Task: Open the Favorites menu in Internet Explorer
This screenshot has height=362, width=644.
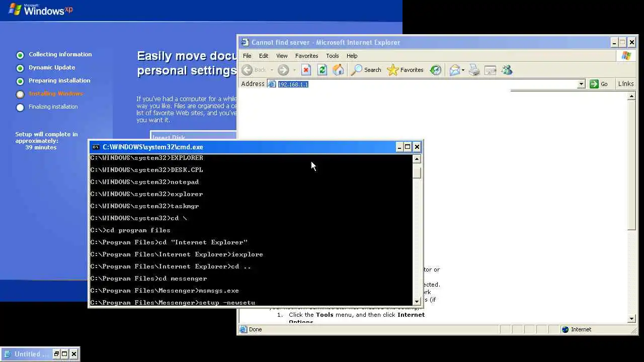Action: pyautogui.click(x=306, y=56)
